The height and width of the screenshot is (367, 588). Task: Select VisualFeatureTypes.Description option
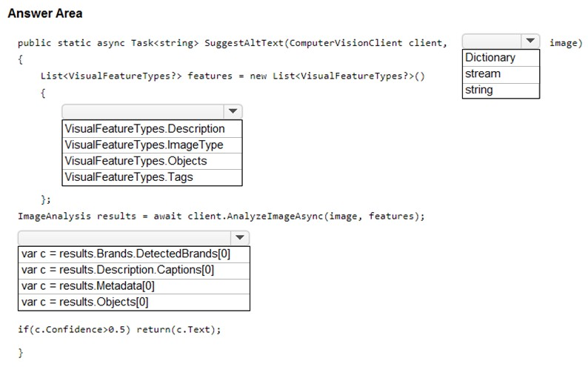152,129
